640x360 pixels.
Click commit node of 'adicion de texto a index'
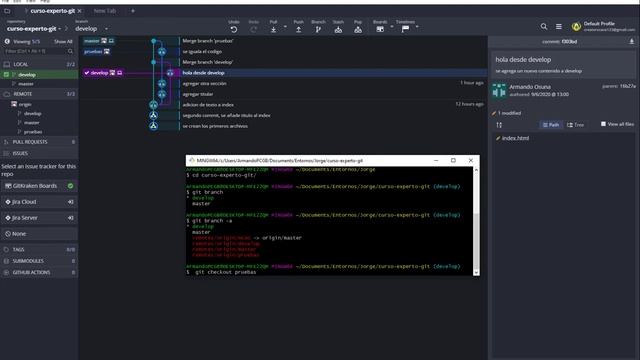(153, 104)
